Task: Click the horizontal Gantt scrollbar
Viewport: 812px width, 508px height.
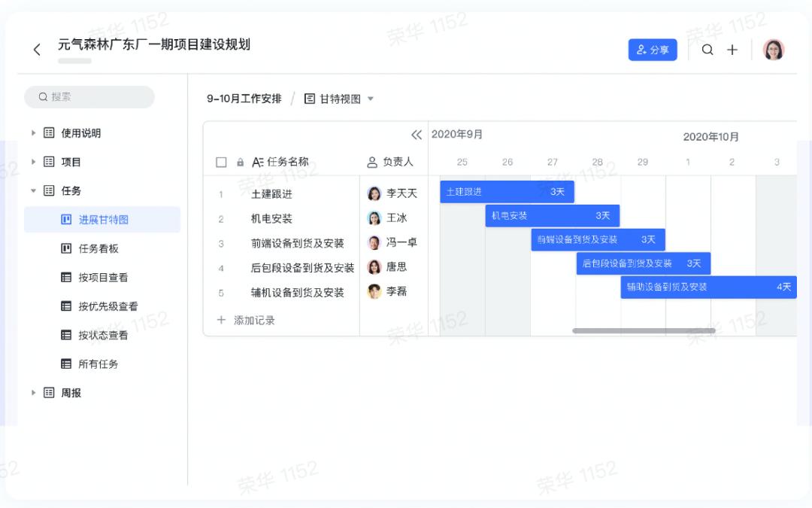Action: point(643,330)
